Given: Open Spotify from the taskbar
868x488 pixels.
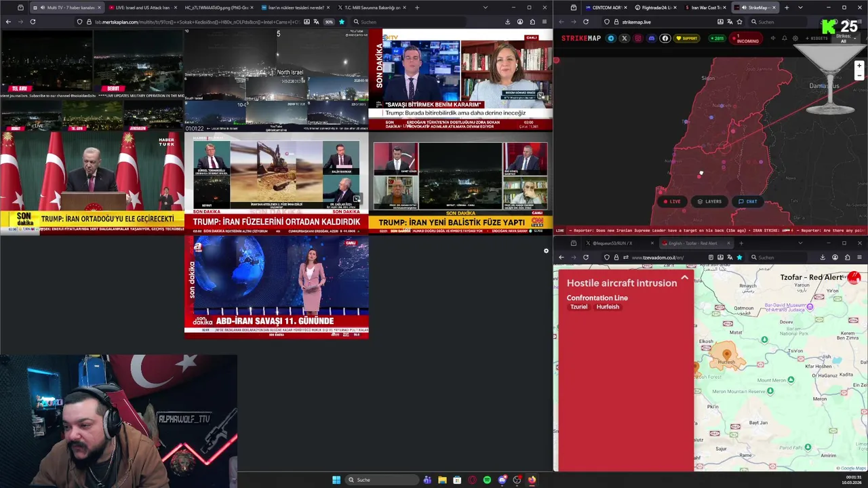Looking at the screenshot, I should pos(487,480).
